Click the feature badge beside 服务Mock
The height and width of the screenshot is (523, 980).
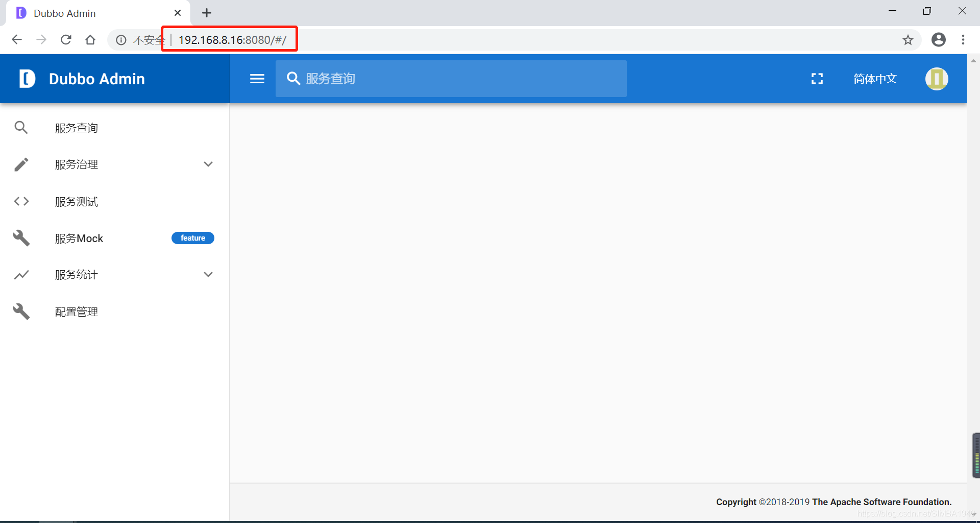click(x=193, y=238)
